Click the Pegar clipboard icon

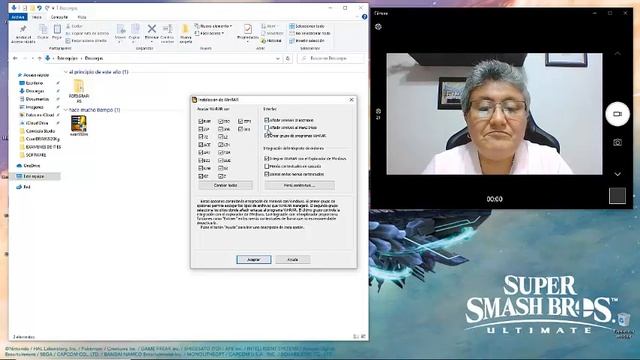(x=57, y=29)
